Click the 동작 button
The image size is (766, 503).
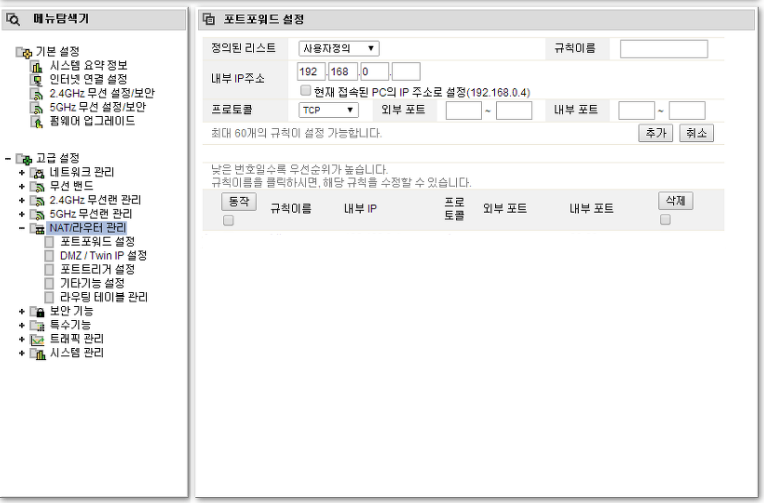pos(239,202)
